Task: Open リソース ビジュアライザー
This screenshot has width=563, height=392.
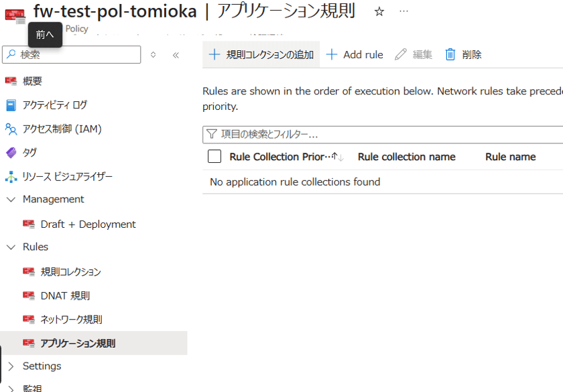Action: 67,177
